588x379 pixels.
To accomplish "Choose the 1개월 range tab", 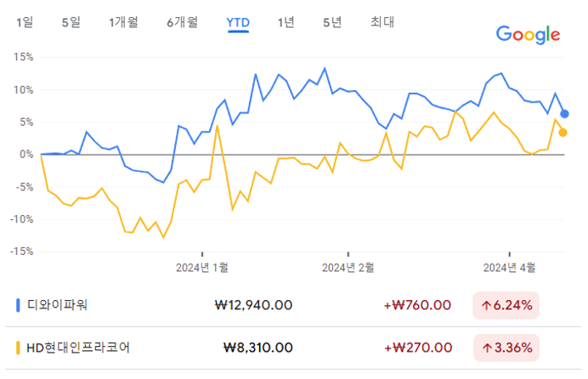I will click(123, 22).
